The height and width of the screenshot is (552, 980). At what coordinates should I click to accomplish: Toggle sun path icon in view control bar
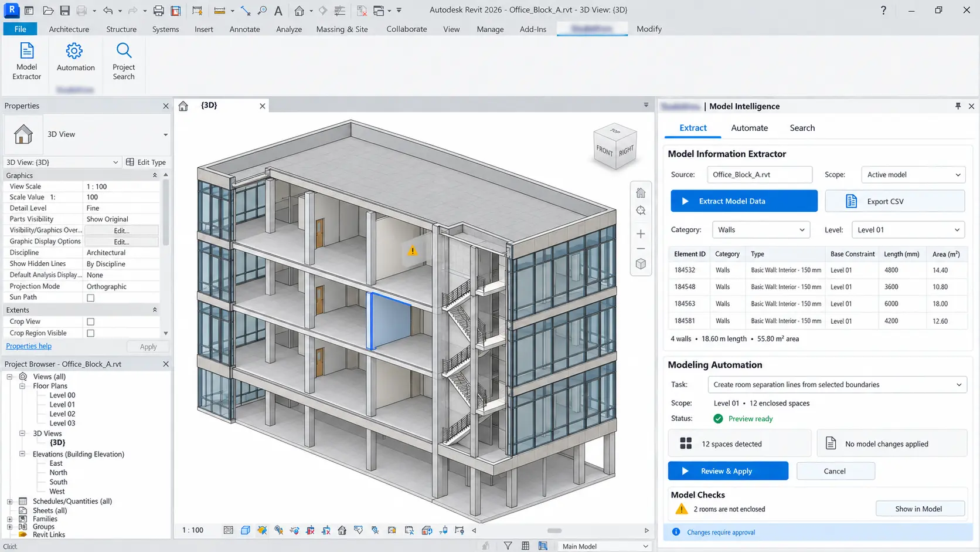(x=262, y=530)
